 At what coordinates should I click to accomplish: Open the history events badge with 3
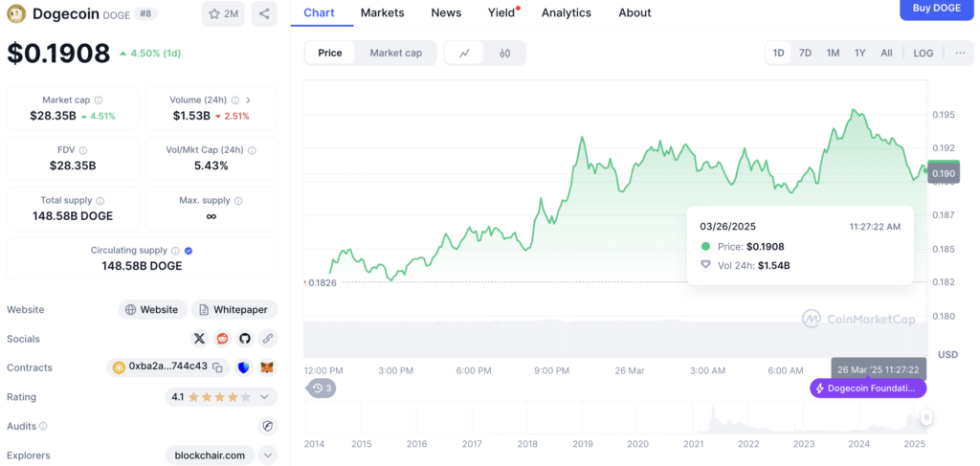pyautogui.click(x=322, y=388)
